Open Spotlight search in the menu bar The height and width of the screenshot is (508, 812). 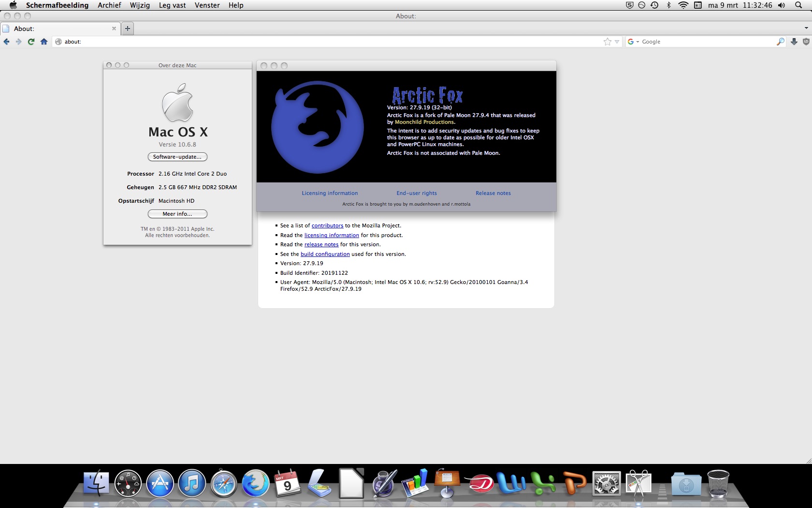click(798, 5)
